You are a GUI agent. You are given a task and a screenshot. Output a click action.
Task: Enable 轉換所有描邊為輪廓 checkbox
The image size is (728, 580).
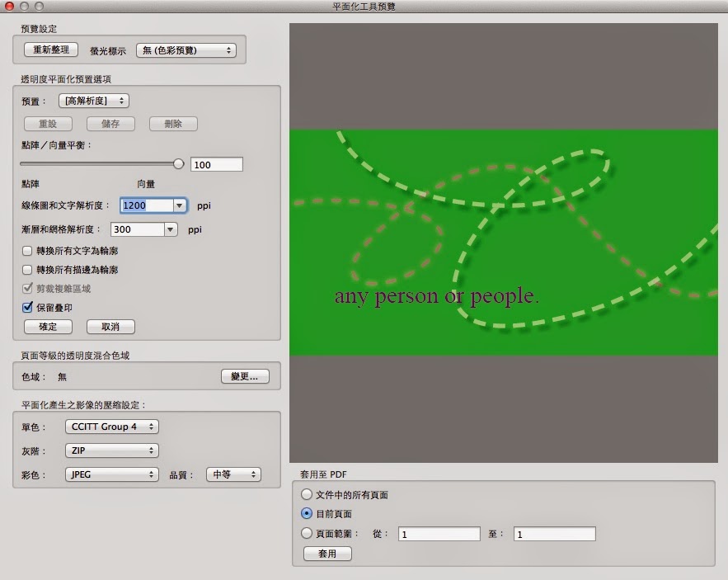click(x=27, y=270)
